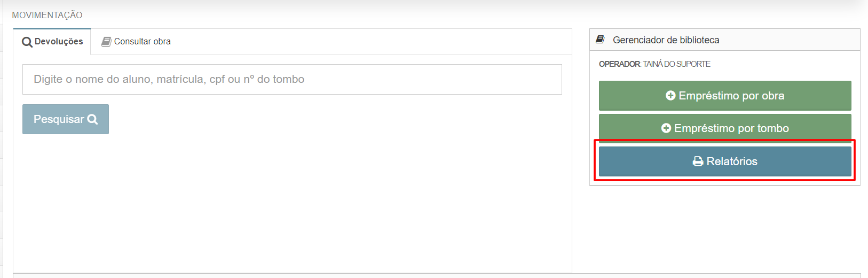Start a new Empréstimo por obra
Image resolution: width=868 pixels, height=278 pixels.
[x=725, y=96]
